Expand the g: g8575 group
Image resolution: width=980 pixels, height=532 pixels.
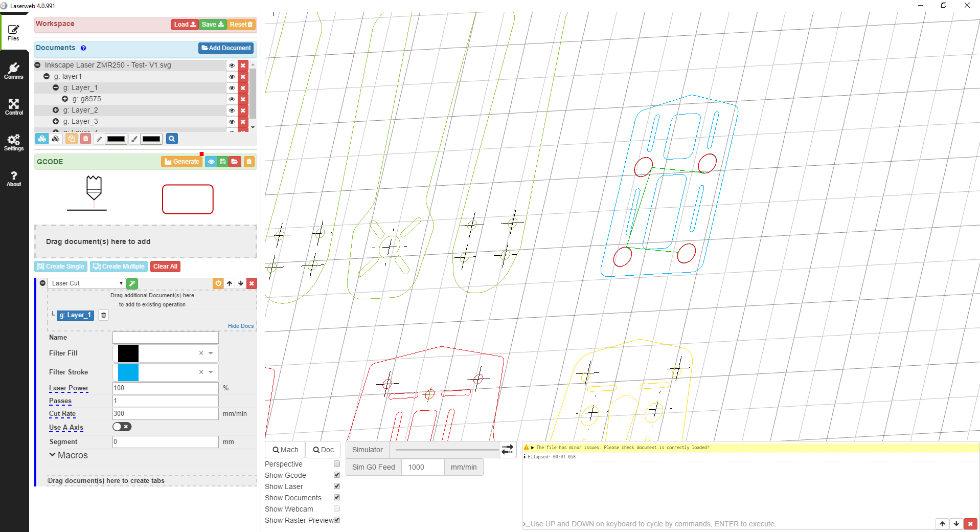click(x=65, y=99)
